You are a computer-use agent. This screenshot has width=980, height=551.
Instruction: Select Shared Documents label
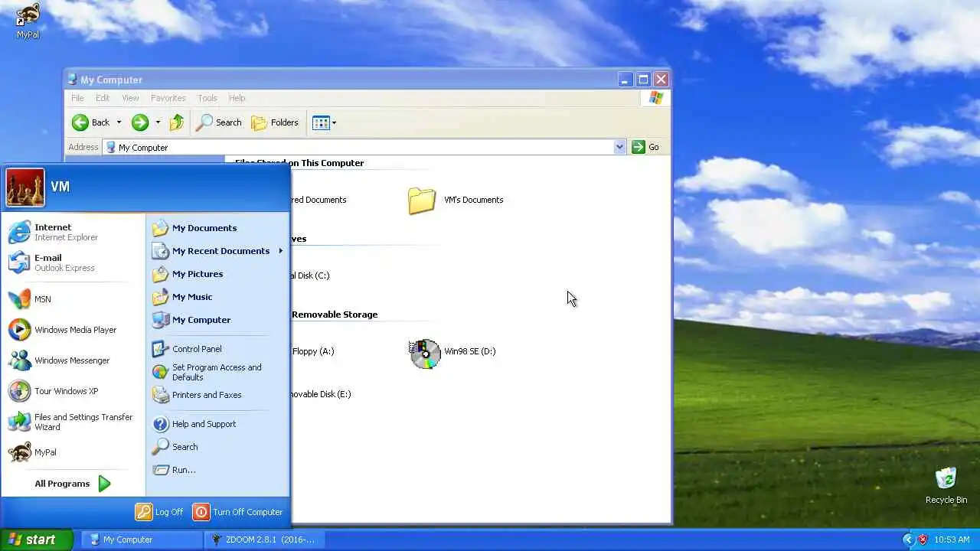coord(318,200)
